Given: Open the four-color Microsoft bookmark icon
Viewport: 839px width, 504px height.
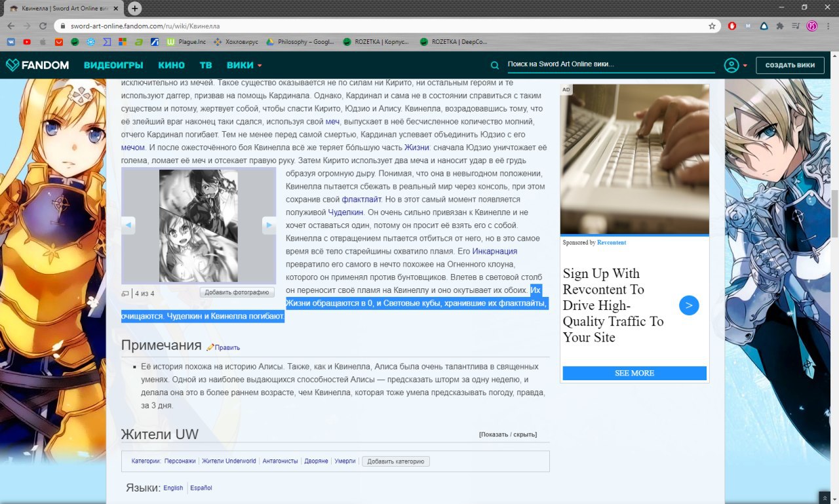Looking at the screenshot, I should [x=123, y=42].
